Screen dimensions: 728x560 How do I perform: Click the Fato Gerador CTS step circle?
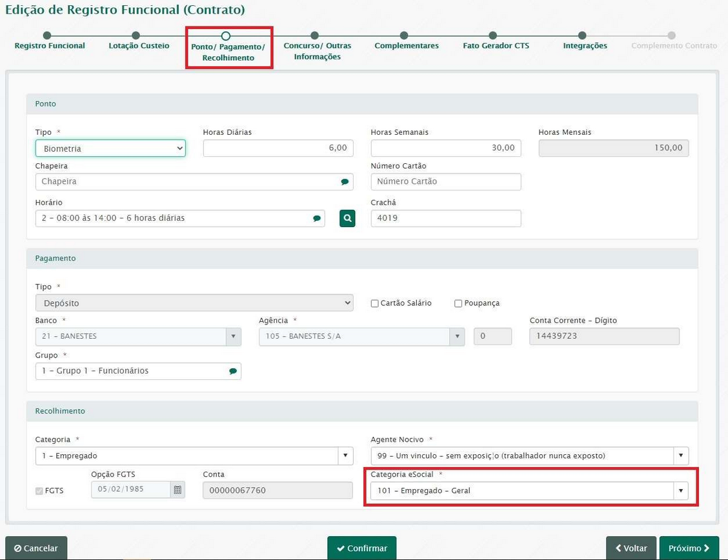tap(492, 36)
